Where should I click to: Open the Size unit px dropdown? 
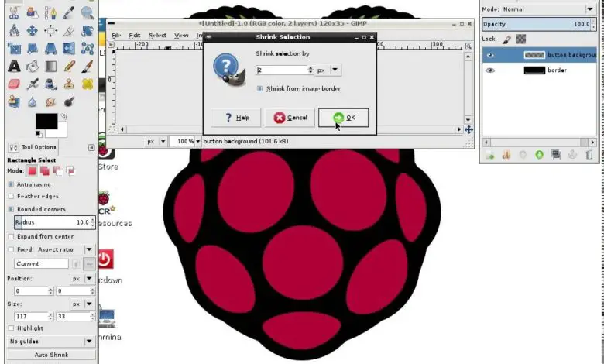click(x=83, y=304)
